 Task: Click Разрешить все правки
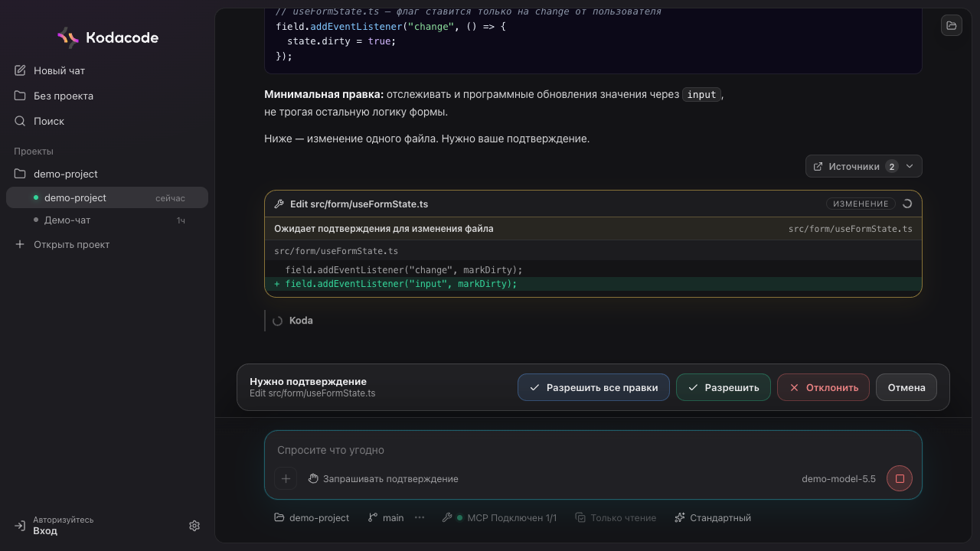coord(593,387)
